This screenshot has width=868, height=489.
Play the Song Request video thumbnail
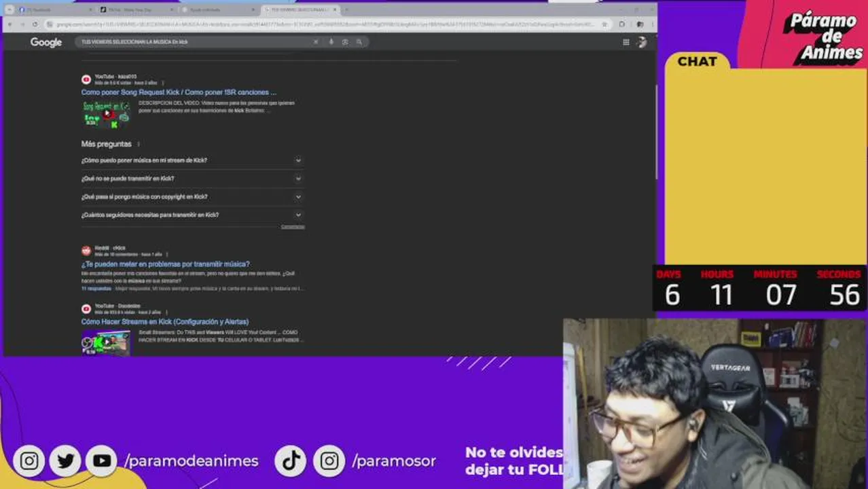click(106, 114)
